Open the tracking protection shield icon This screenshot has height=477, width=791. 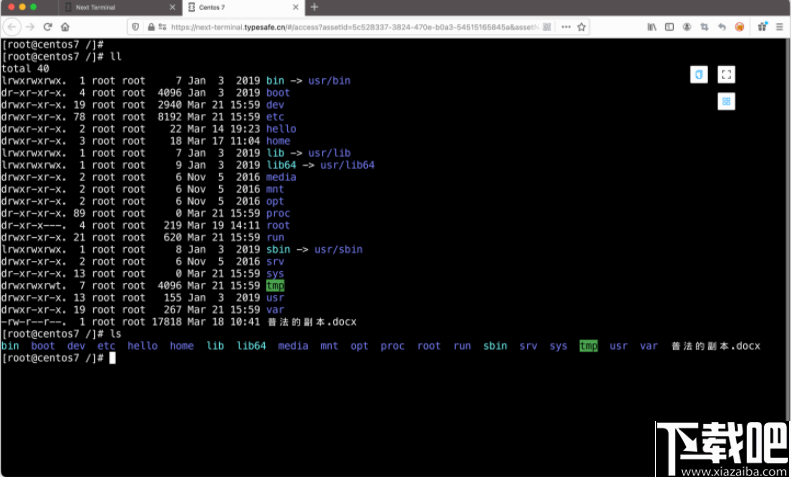pos(135,27)
